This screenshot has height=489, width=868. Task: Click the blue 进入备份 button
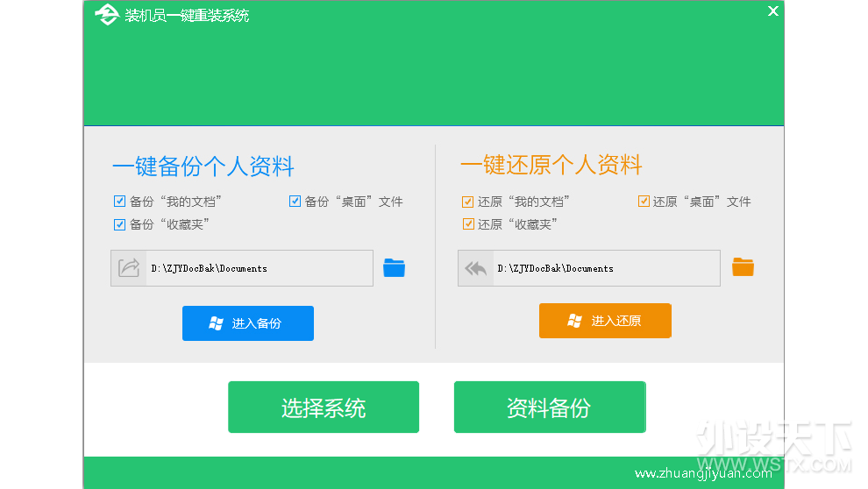248,323
